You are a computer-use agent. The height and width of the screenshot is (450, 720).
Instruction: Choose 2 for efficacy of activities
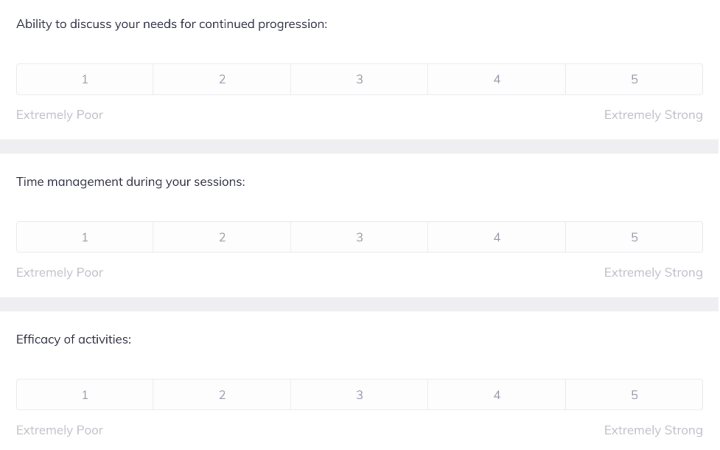tap(222, 394)
